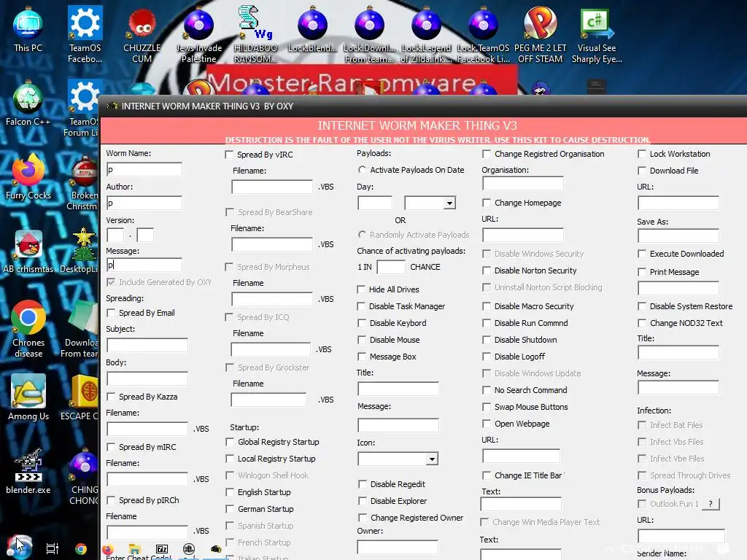Open File Explorer from the taskbar
747x560 pixels.
(x=135, y=549)
